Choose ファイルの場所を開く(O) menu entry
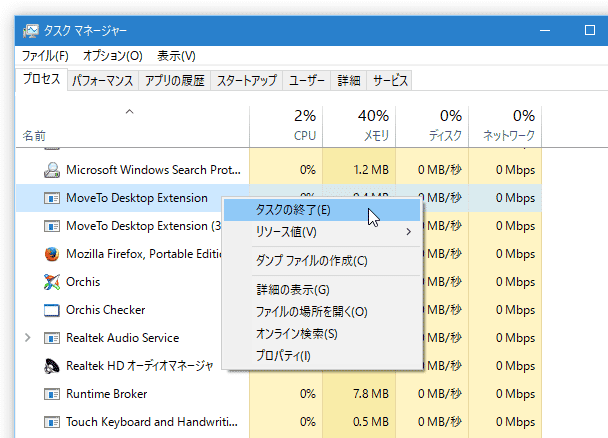Image resolution: width=608 pixels, height=438 pixels. click(322, 312)
